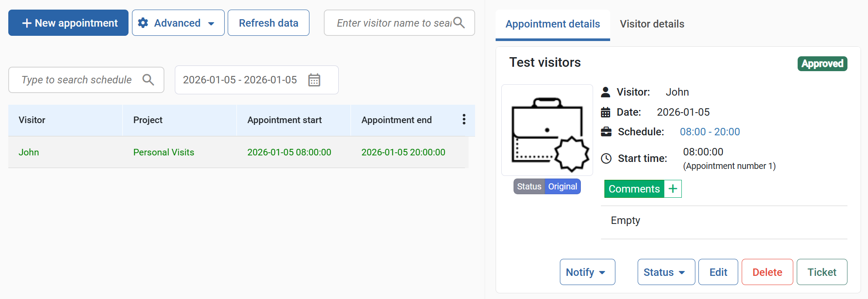
Task: Select John's Personal Visits appointment row
Action: coord(238,152)
